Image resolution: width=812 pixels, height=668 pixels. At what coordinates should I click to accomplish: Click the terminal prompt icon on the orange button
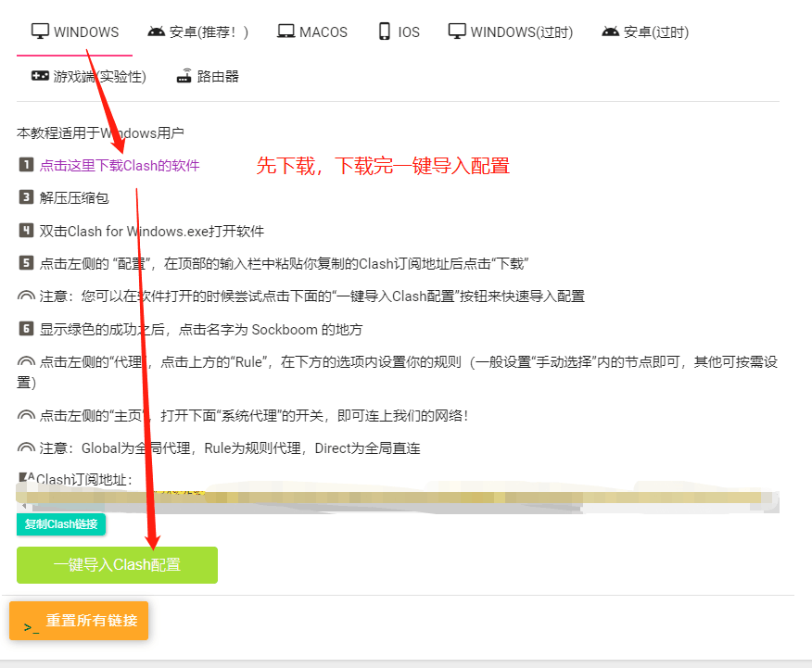point(32,627)
